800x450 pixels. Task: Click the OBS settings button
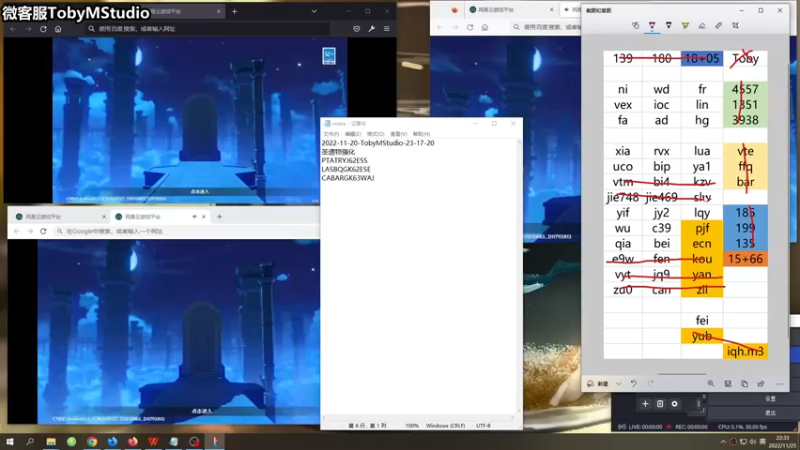point(770,398)
